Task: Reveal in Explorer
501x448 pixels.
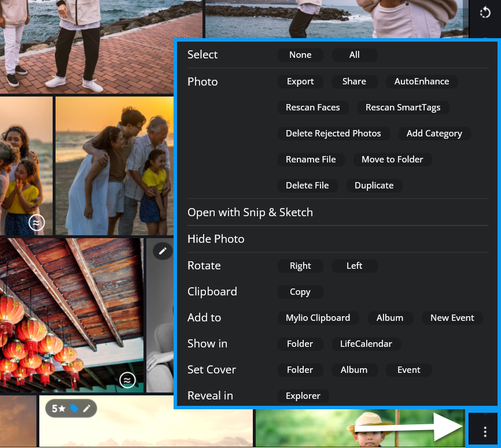Action: click(303, 396)
